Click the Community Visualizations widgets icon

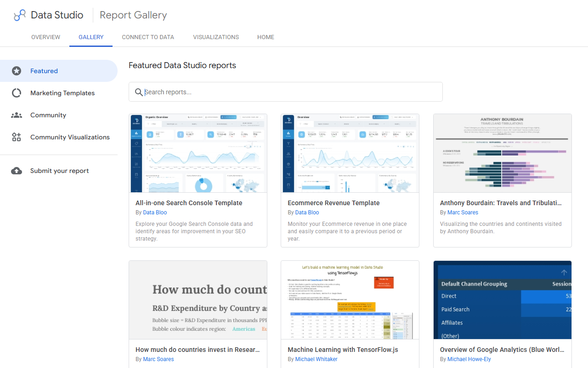(17, 137)
